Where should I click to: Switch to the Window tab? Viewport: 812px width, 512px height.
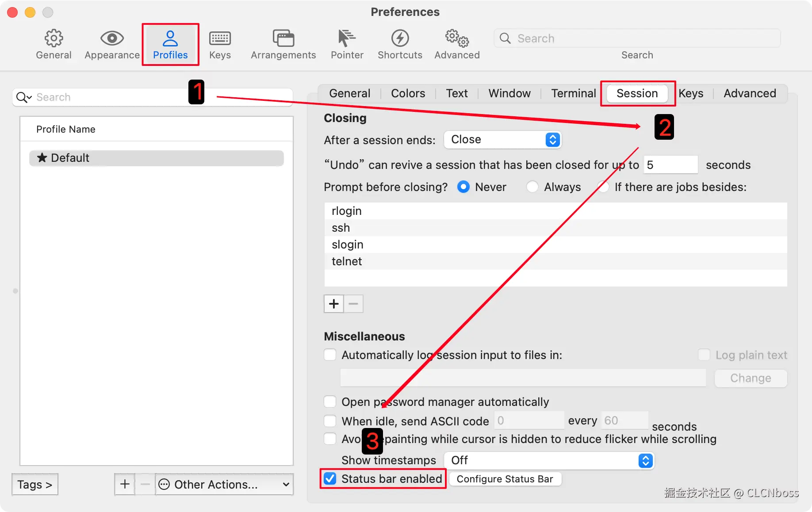click(509, 93)
